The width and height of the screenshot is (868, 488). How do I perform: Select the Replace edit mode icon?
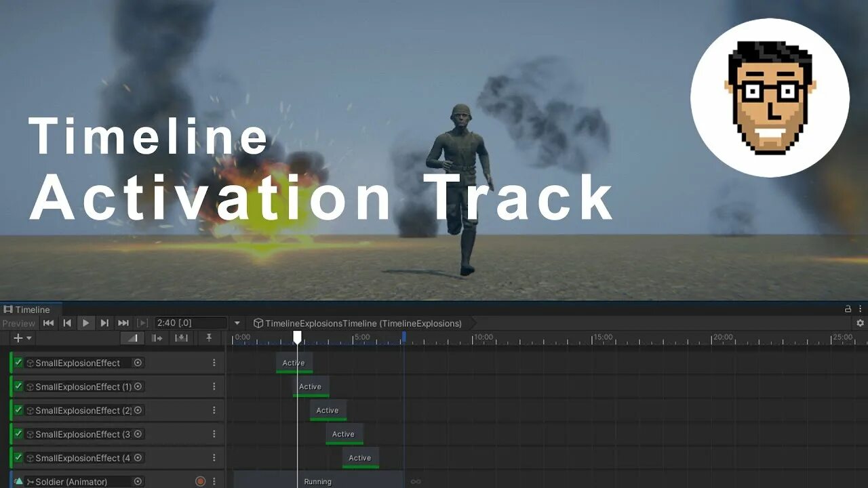(x=181, y=338)
